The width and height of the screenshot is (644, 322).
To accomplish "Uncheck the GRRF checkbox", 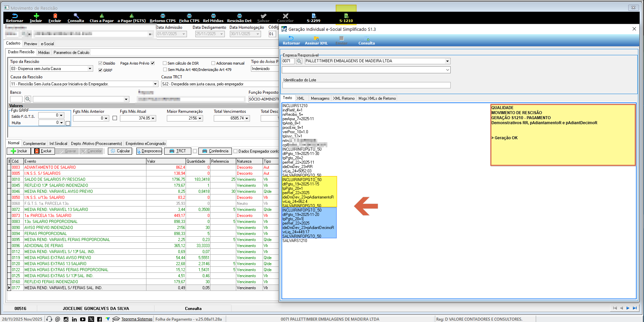I will click(x=100, y=70).
